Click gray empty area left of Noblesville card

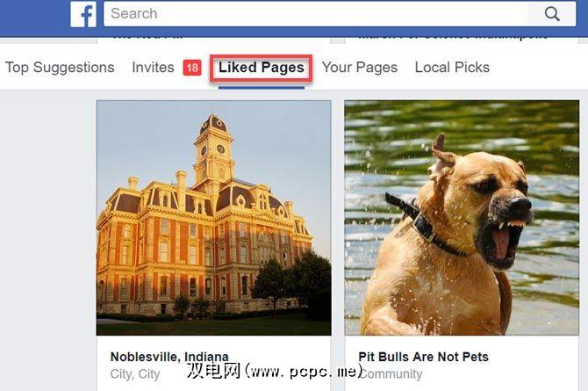click(x=48, y=241)
